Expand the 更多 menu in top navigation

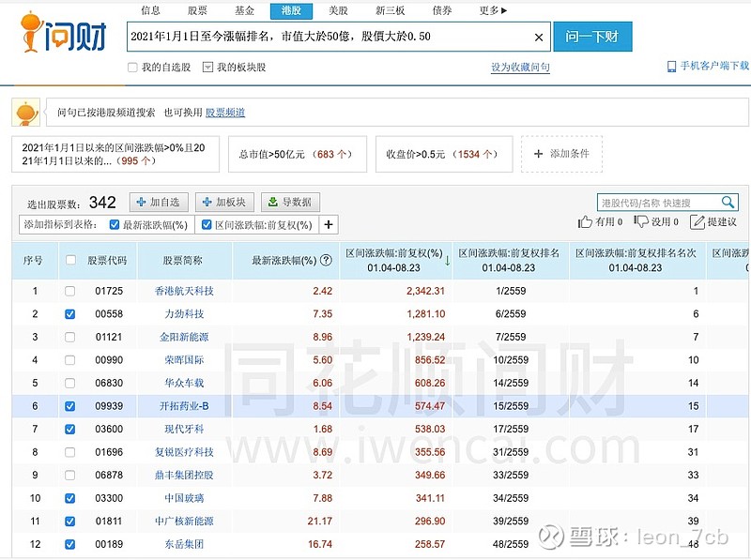493,11
